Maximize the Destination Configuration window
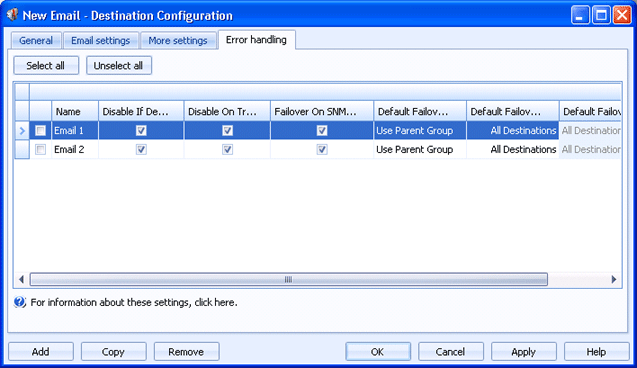The height and width of the screenshot is (368, 637). [x=601, y=15]
